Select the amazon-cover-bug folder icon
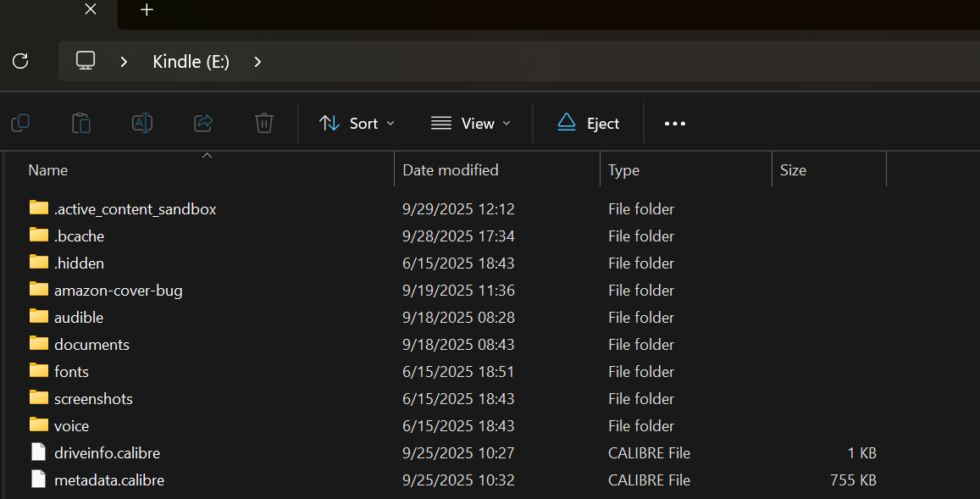980x499 pixels. (x=39, y=290)
